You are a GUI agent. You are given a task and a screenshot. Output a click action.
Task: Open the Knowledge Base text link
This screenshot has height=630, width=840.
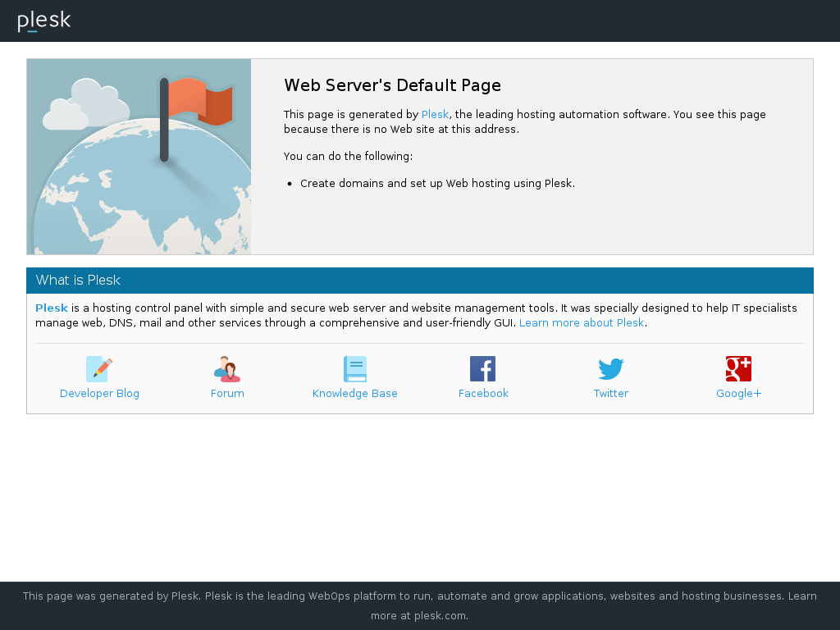pyautogui.click(x=354, y=393)
